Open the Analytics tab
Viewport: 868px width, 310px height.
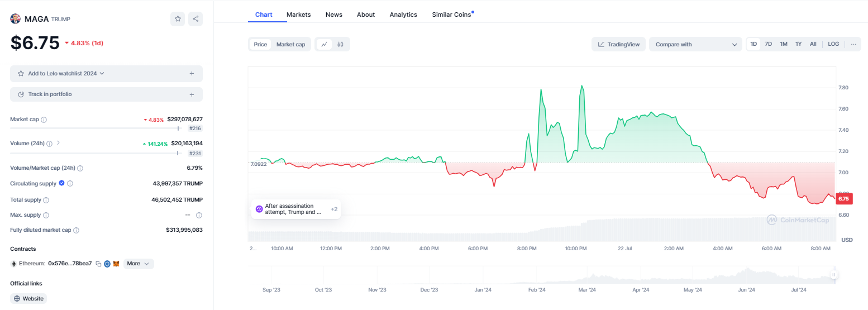point(403,15)
